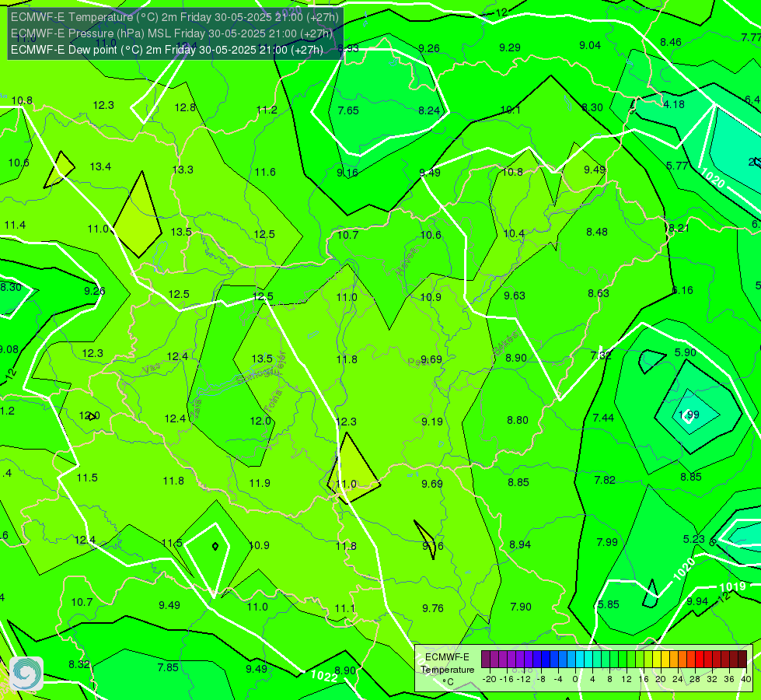Click the map value 1.99
Viewport: 761px width, 700px height.
[689, 415]
